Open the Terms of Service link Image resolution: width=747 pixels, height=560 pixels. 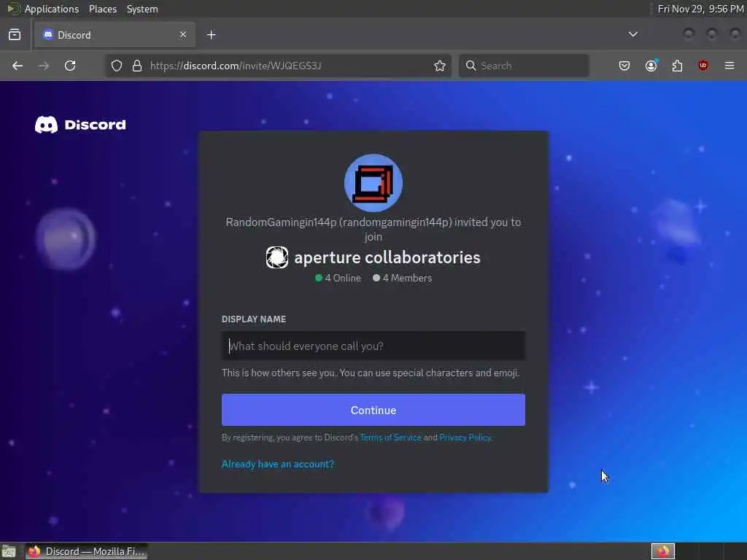point(391,437)
